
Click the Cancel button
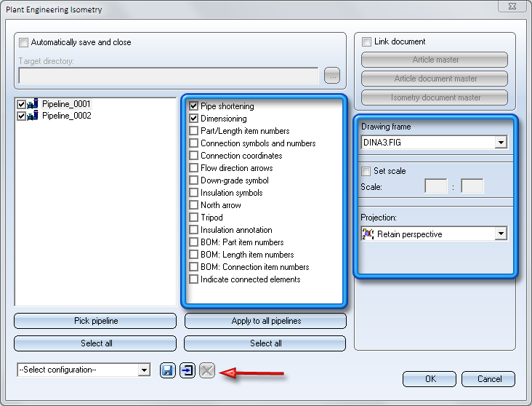point(488,379)
